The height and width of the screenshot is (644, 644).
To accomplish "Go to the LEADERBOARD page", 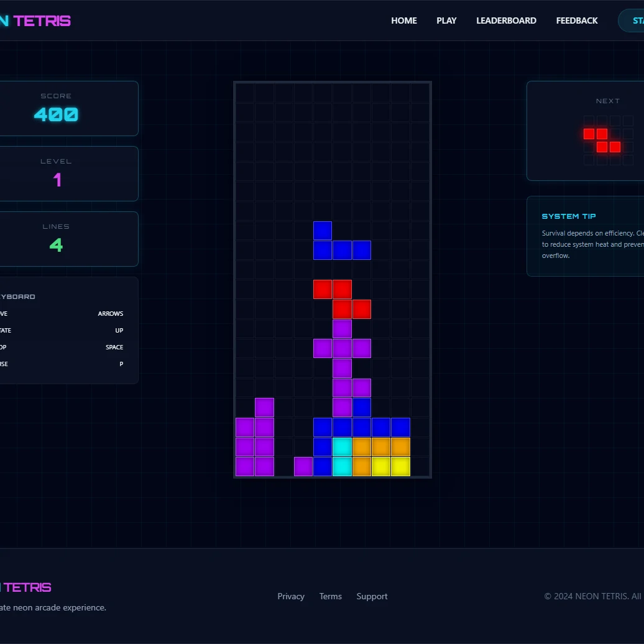I will coord(506,21).
